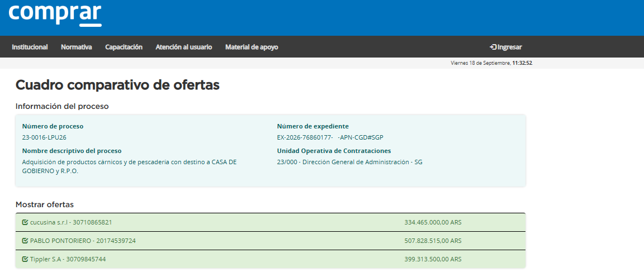
Task: Open the Normativa menu
Action: coord(77,47)
